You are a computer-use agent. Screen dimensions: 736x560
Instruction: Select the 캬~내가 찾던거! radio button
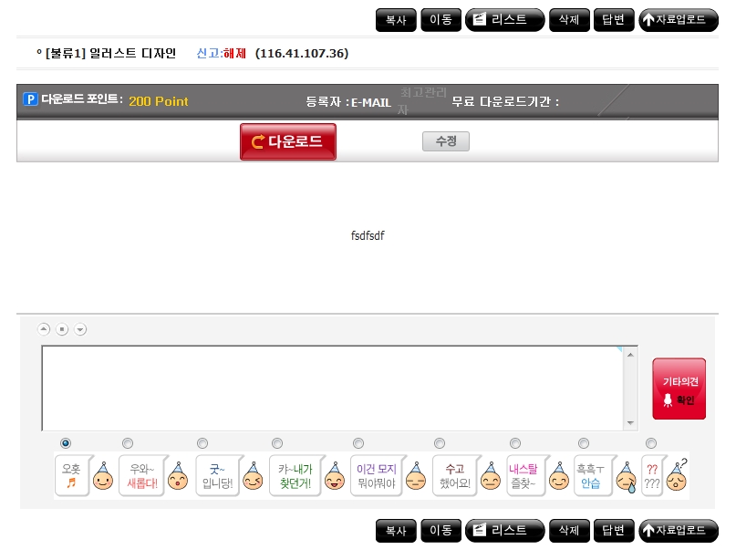277,443
